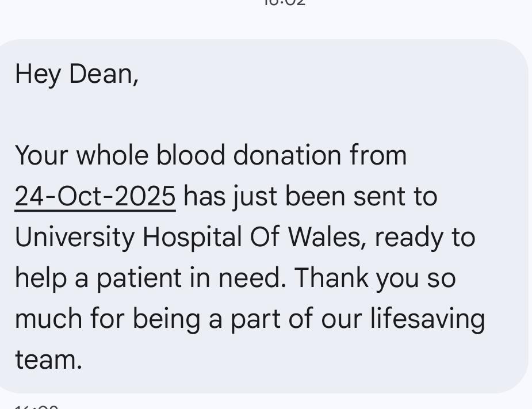Tap the "Hey Dean," greeting line
The width and height of the screenshot is (532, 409).
coord(76,74)
